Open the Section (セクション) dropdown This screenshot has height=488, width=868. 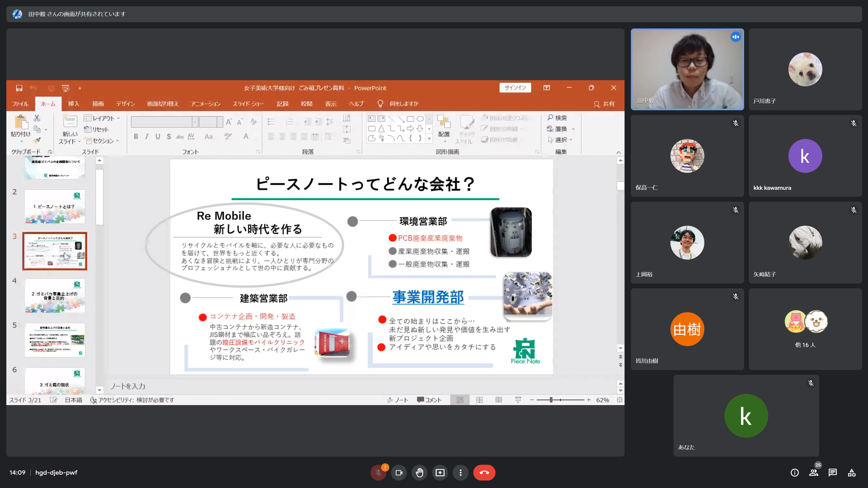(102, 141)
